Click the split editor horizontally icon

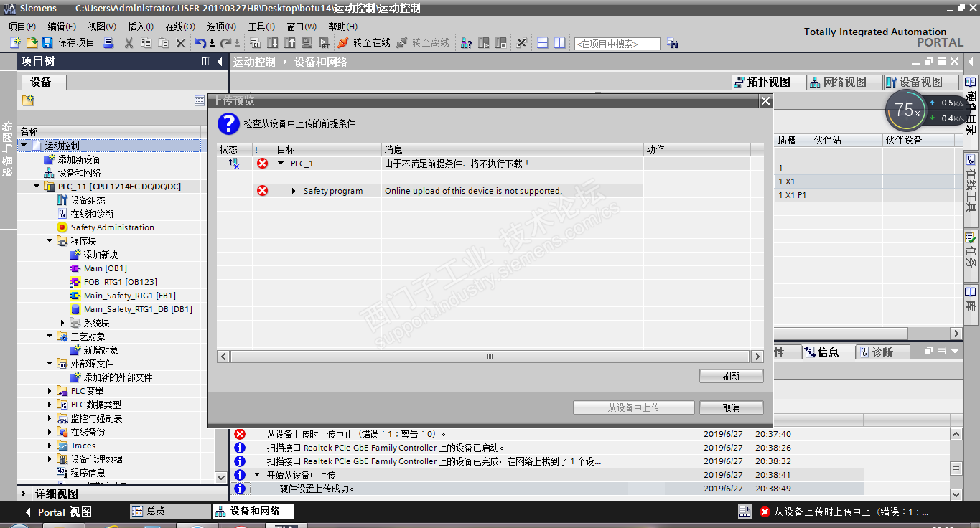[x=543, y=43]
